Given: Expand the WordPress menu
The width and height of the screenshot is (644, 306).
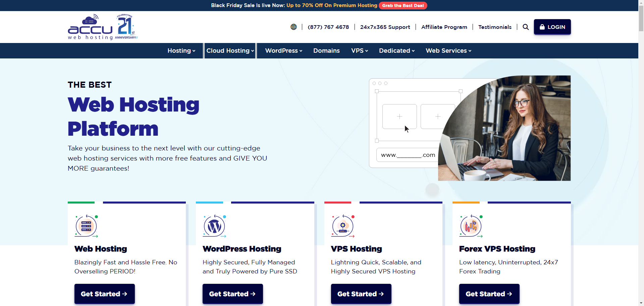Looking at the screenshot, I should point(284,51).
